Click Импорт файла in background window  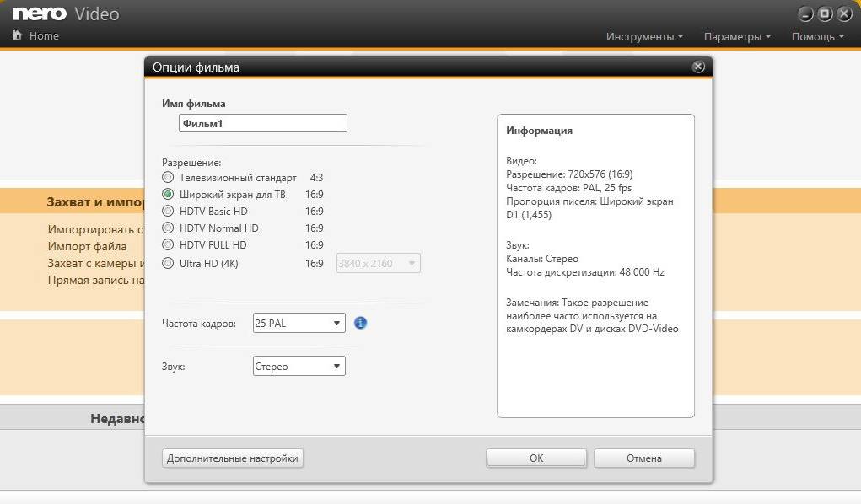88,246
